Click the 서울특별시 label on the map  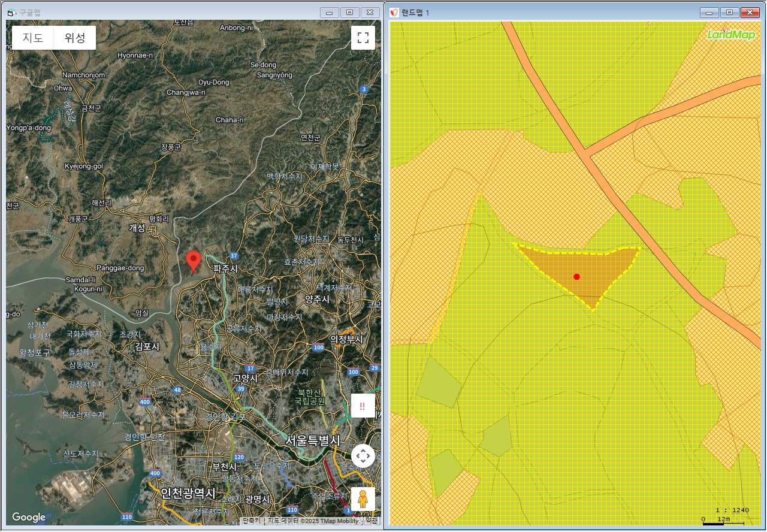coord(312,440)
